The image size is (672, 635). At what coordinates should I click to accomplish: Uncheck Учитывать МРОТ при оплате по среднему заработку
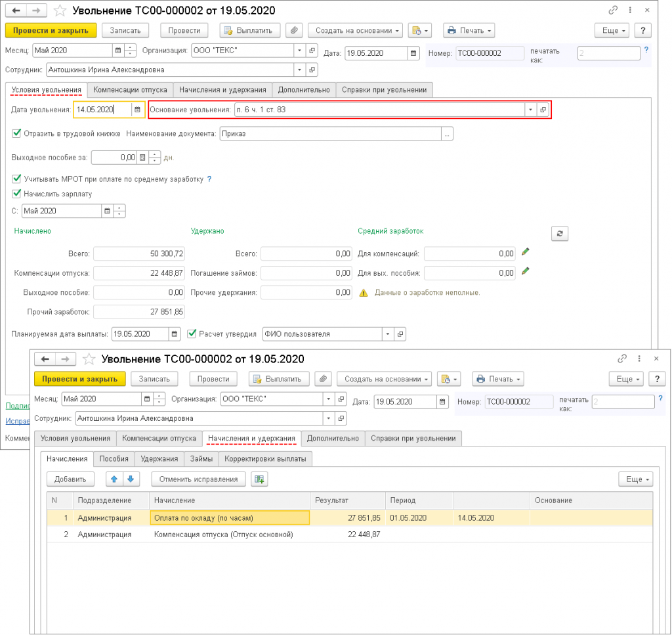[16, 179]
